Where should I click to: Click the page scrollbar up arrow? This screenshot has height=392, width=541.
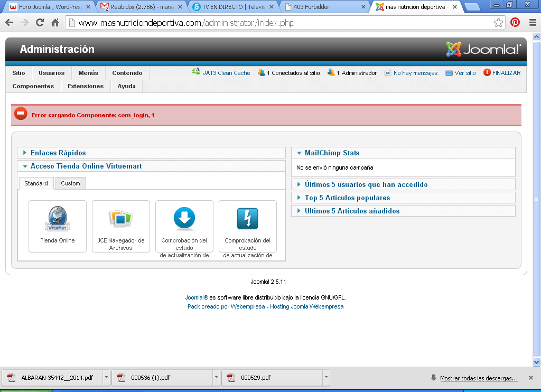pyautogui.click(x=537, y=36)
